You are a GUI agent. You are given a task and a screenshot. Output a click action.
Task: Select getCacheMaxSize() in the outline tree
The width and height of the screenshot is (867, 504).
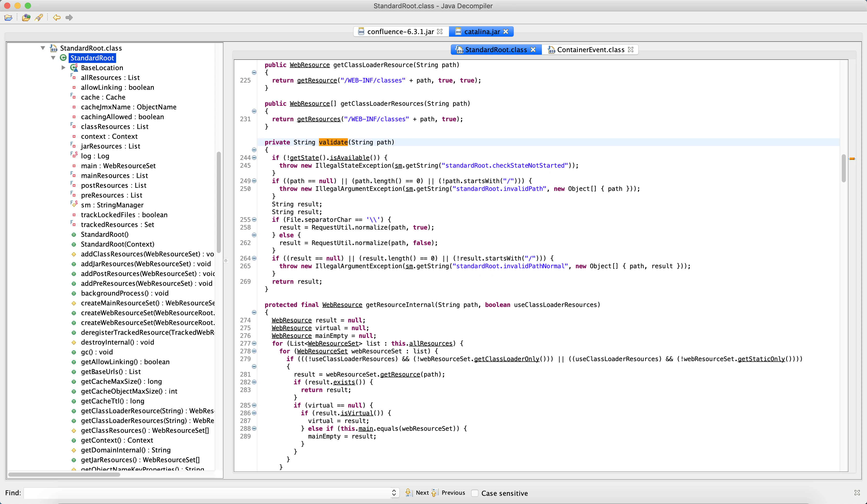(x=121, y=381)
